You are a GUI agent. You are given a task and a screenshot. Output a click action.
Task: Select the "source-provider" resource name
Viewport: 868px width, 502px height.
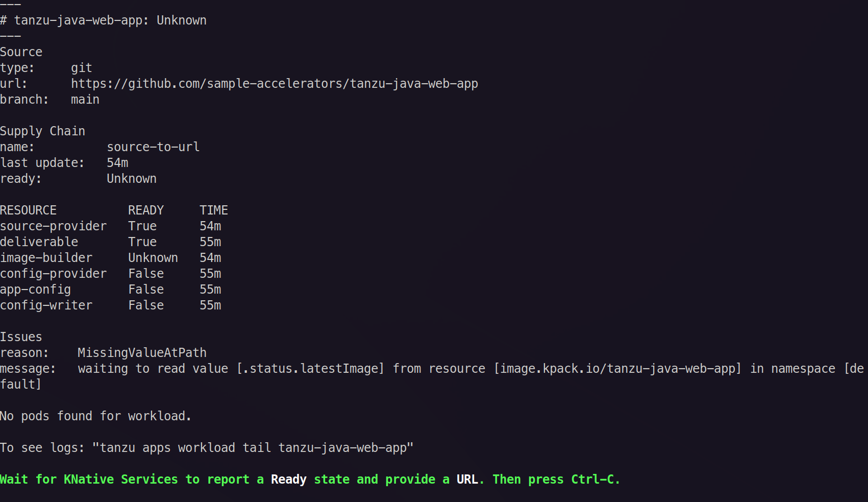point(54,226)
